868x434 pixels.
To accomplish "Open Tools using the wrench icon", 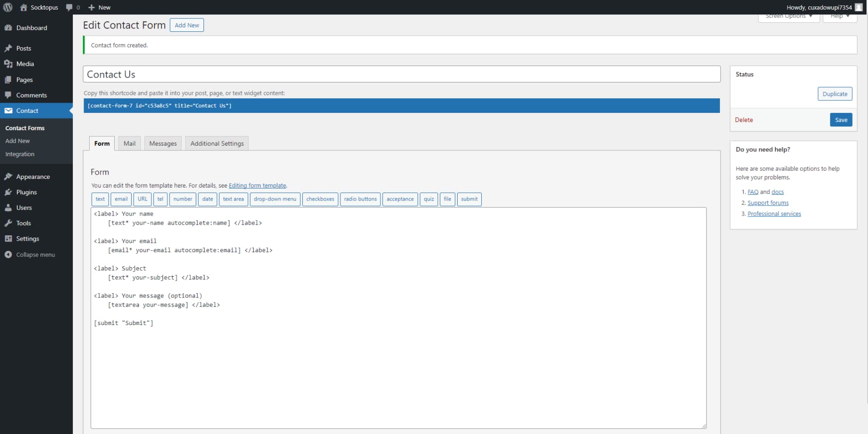I will 9,223.
